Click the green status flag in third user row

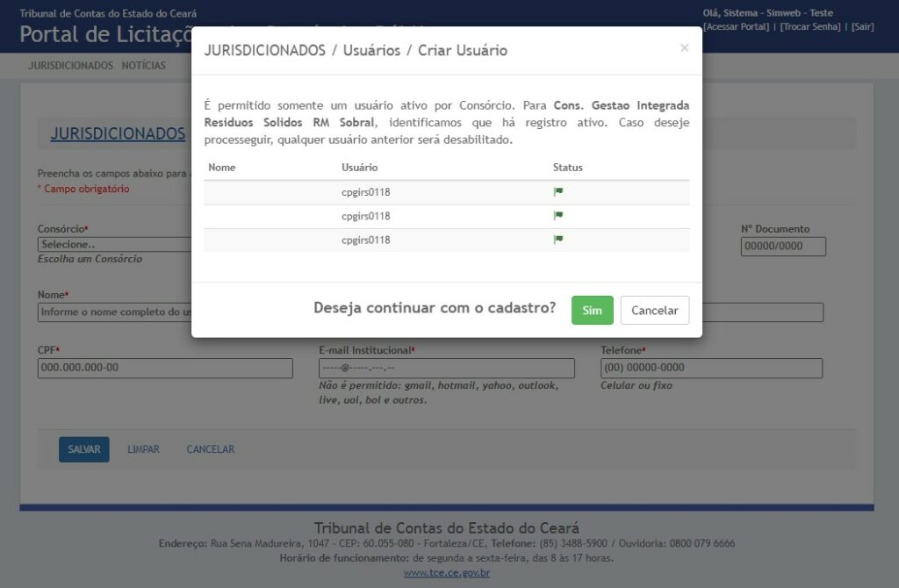click(557, 239)
